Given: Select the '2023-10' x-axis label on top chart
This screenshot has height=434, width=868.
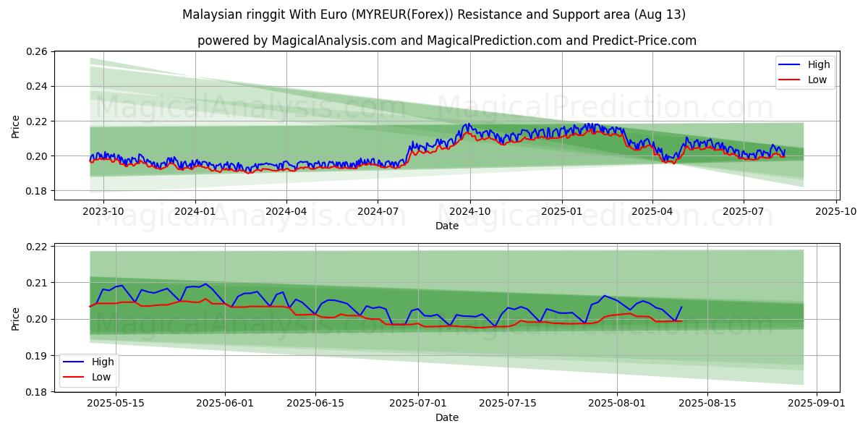Looking at the screenshot, I should point(103,211).
